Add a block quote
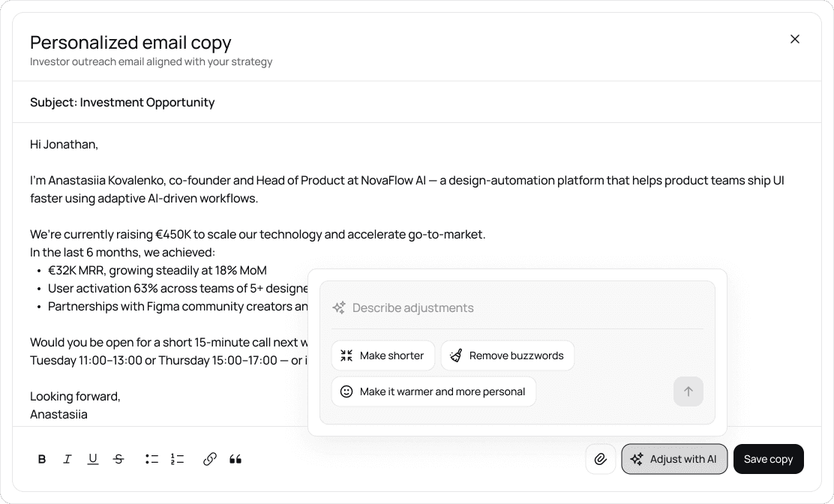 [x=235, y=459]
